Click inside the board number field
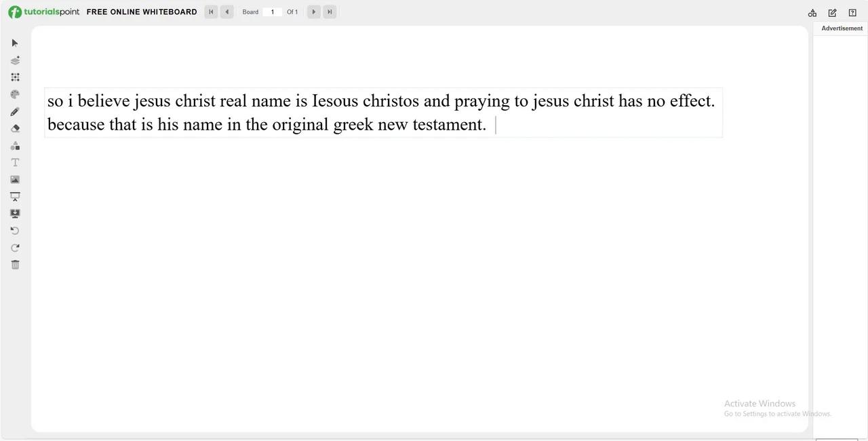The width and height of the screenshot is (868, 441). coord(272,12)
